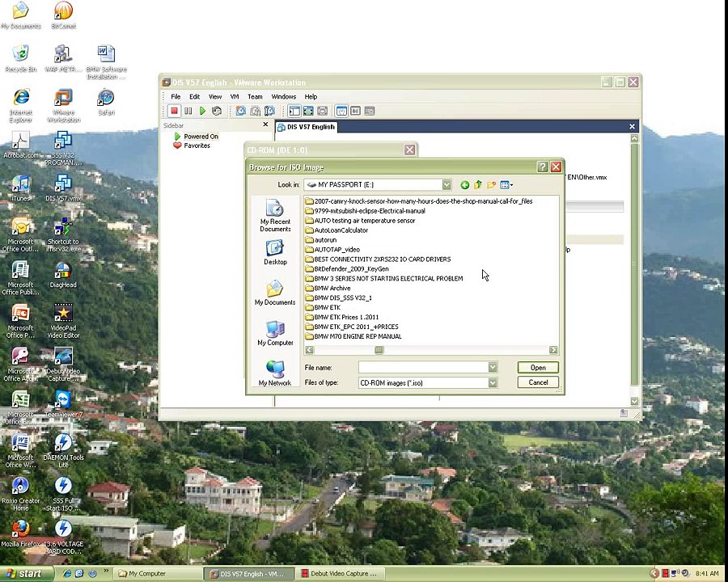Open the Files of type dropdown
Image resolution: width=728 pixels, height=582 pixels.
click(x=493, y=383)
